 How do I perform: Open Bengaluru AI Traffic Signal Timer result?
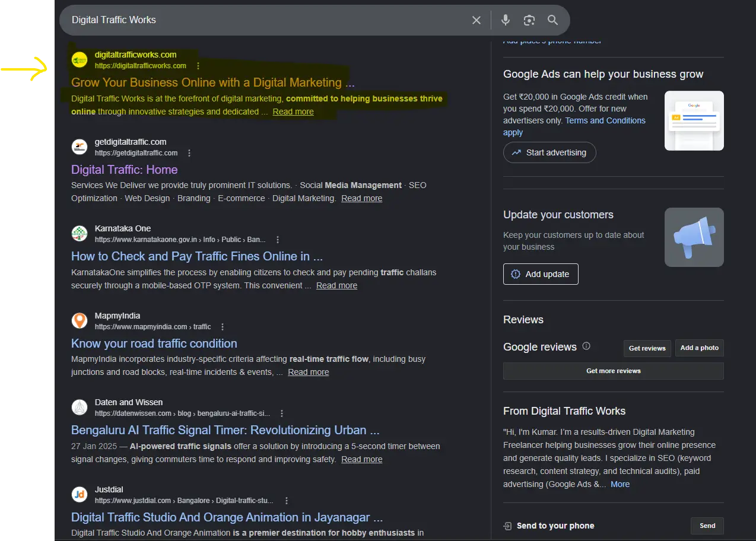point(225,430)
